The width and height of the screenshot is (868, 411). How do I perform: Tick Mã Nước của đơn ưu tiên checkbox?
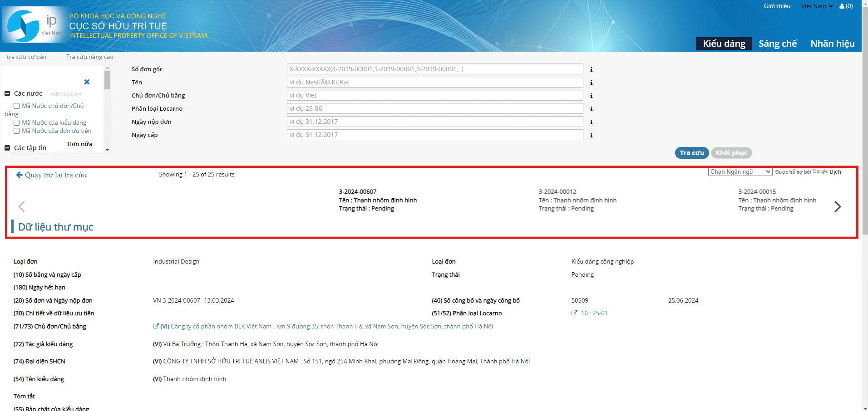point(17,131)
